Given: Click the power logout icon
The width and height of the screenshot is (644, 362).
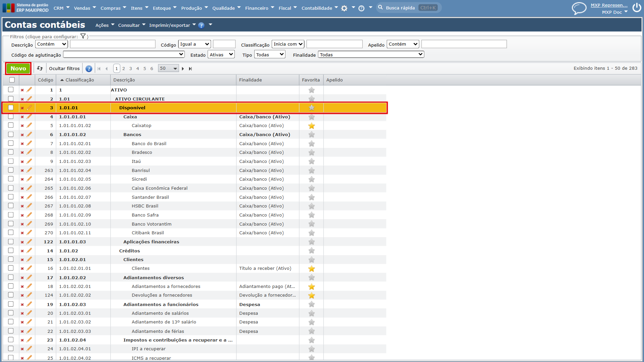Looking at the screenshot, I should [636, 7].
